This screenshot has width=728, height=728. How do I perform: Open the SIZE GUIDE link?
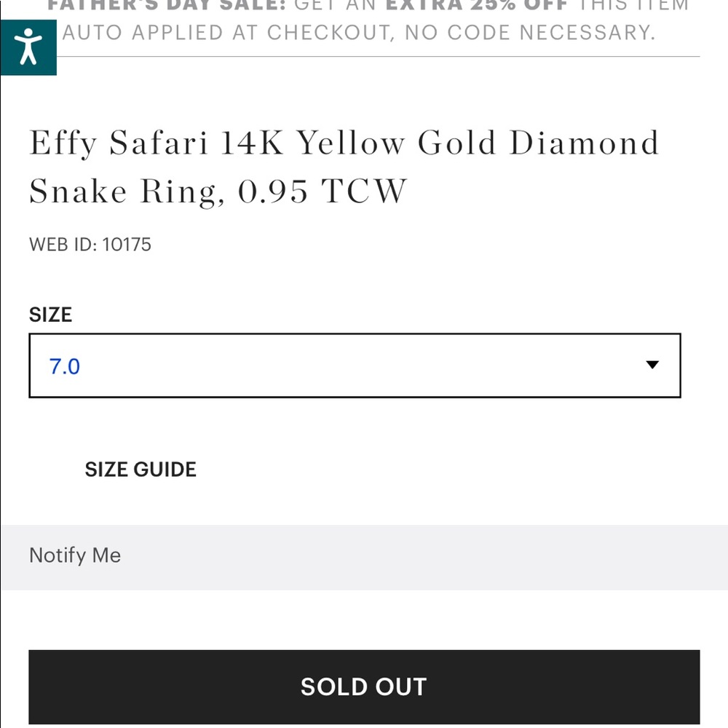point(141,469)
